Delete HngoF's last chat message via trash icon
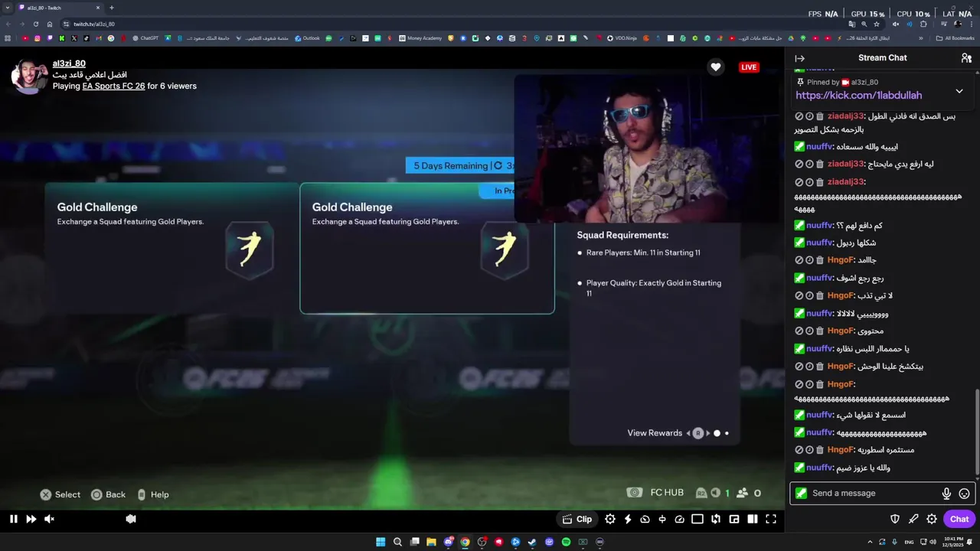The image size is (980, 551). pyautogui.click(x=820, y=450)
